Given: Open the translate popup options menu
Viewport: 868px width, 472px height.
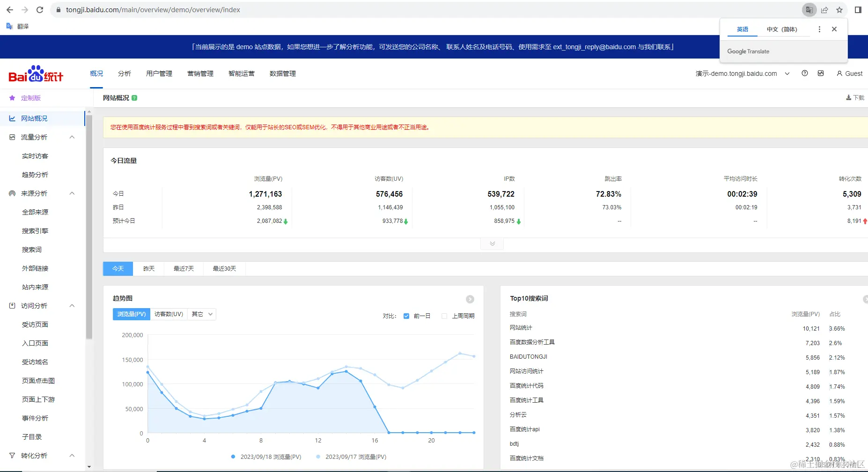Looking at the screenshot, I should pos(819,29).
